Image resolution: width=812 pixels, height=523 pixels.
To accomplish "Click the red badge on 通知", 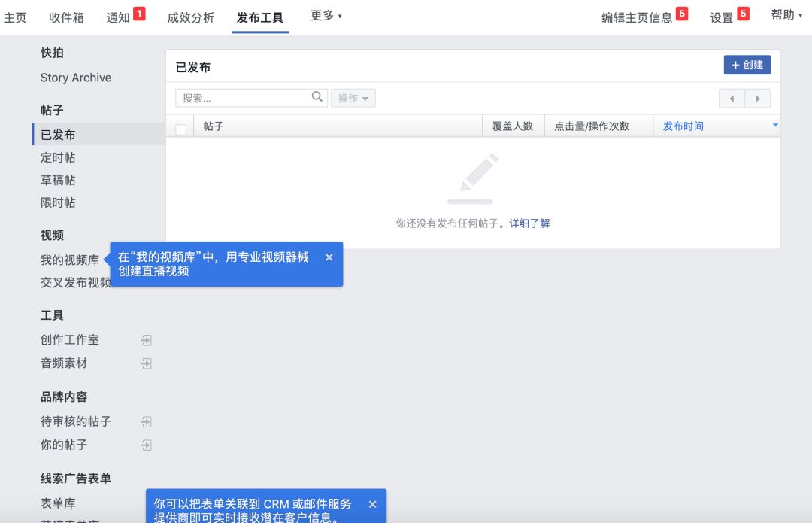I will point(139,14).
